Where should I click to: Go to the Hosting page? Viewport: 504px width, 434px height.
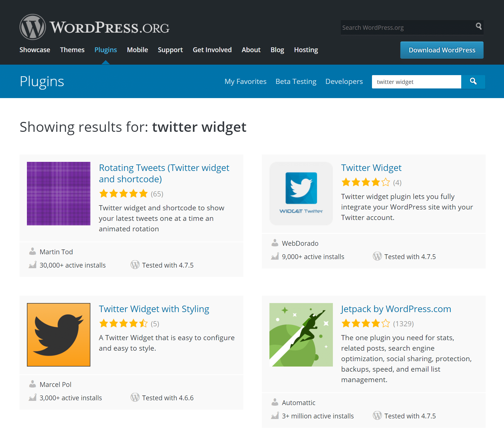tap(306, 50)
